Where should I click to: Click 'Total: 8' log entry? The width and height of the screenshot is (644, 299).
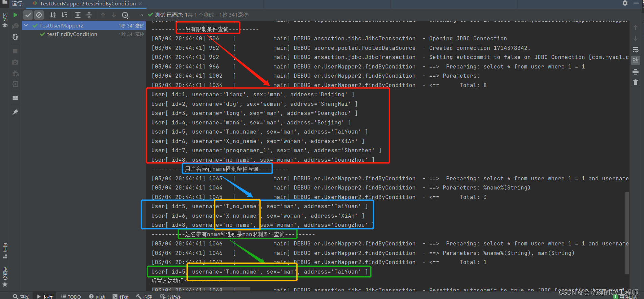click(473, 85)
